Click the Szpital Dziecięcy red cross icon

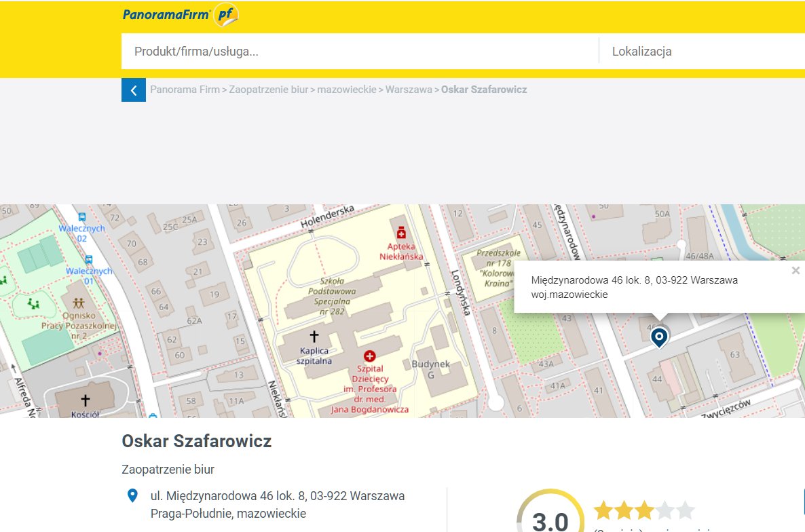(369, 356)
